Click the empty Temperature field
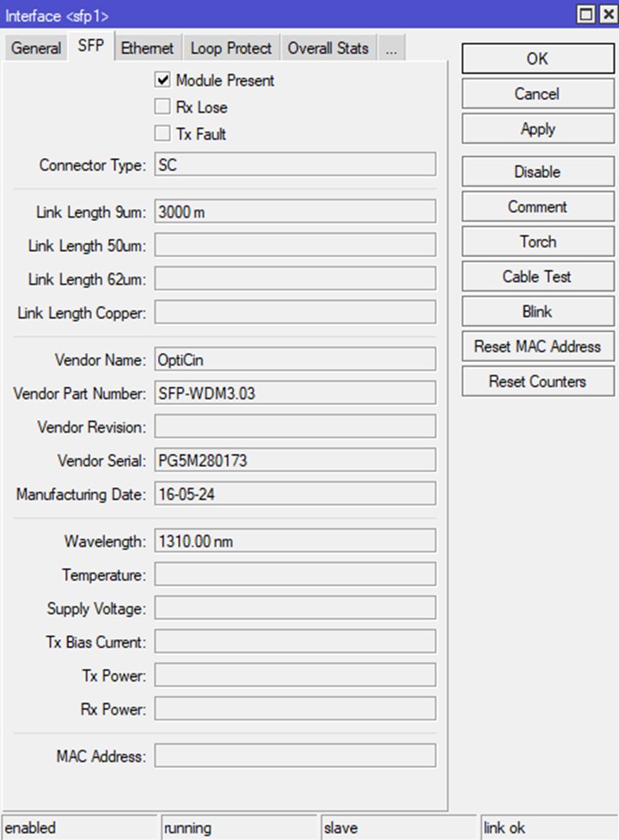Screen dimensions: 619x840 tap(295, 575)
